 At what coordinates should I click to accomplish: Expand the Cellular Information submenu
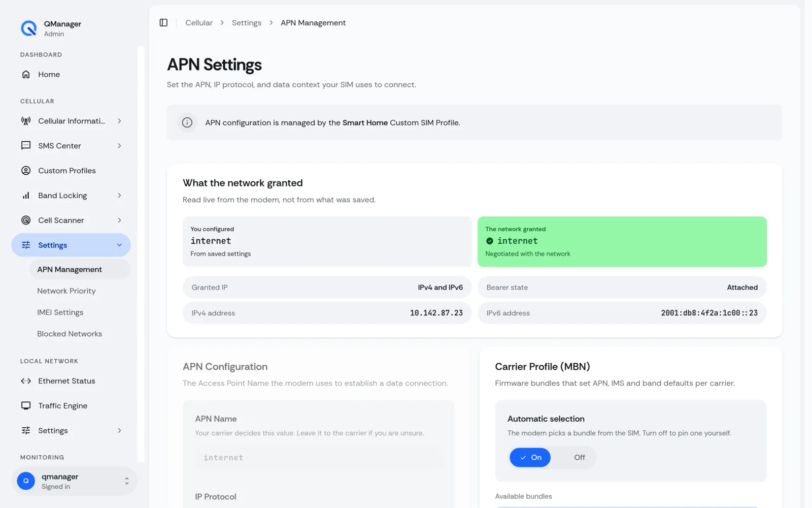(119, 121)
